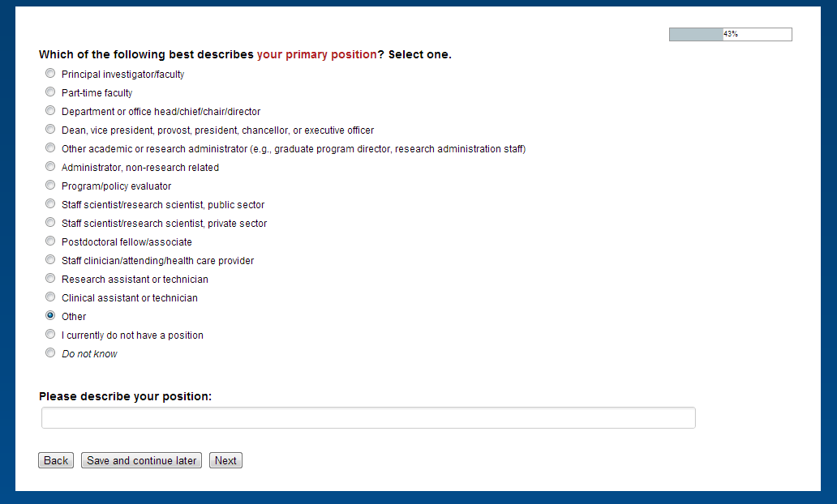837x504 pixels.
Task: Select Staff clinician/attending/health care provider
Action: (x=50, y=260)
